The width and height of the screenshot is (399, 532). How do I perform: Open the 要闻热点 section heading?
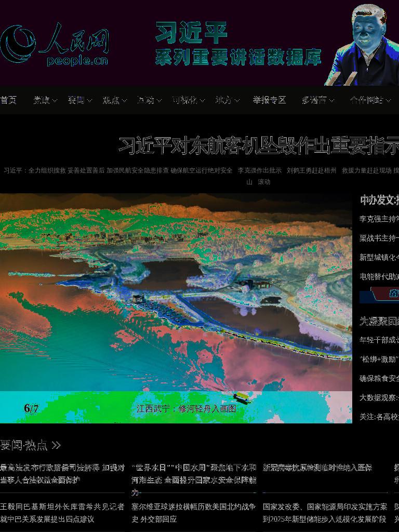(x=24, y=445)
